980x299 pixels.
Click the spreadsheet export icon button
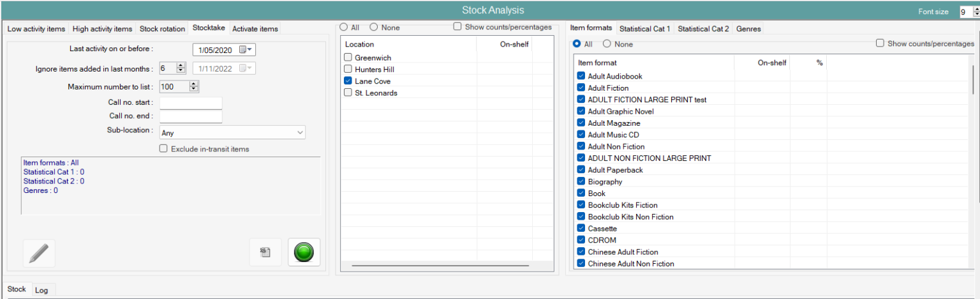(x=265, y=252)
